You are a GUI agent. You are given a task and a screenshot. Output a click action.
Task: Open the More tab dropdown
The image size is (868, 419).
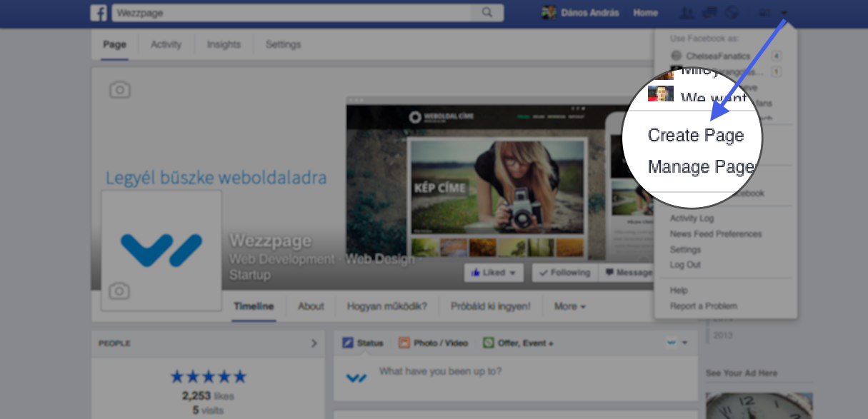click(x=570, y=306)
